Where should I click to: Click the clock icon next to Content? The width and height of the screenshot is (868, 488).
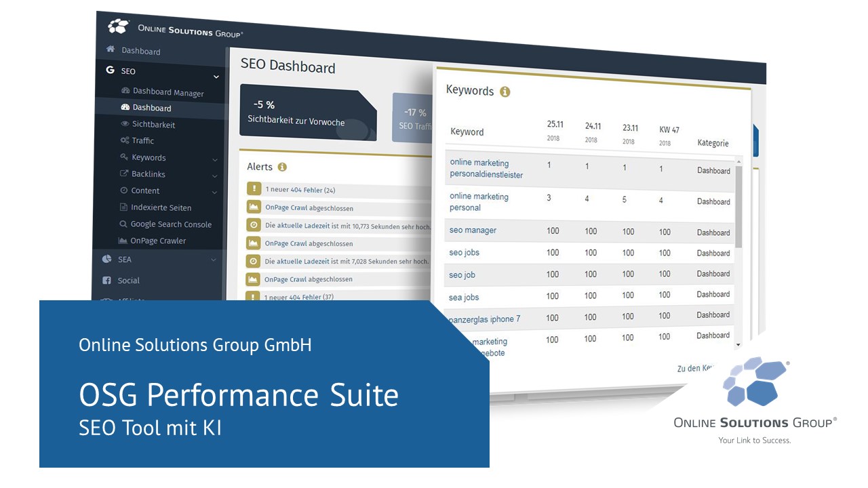click(x=124, y=190)
